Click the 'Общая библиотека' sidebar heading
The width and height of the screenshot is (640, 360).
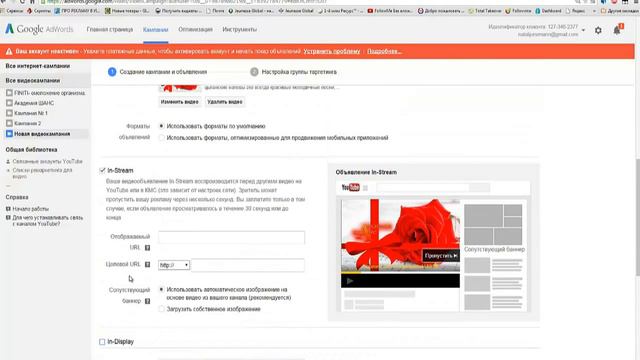point(31,149)
